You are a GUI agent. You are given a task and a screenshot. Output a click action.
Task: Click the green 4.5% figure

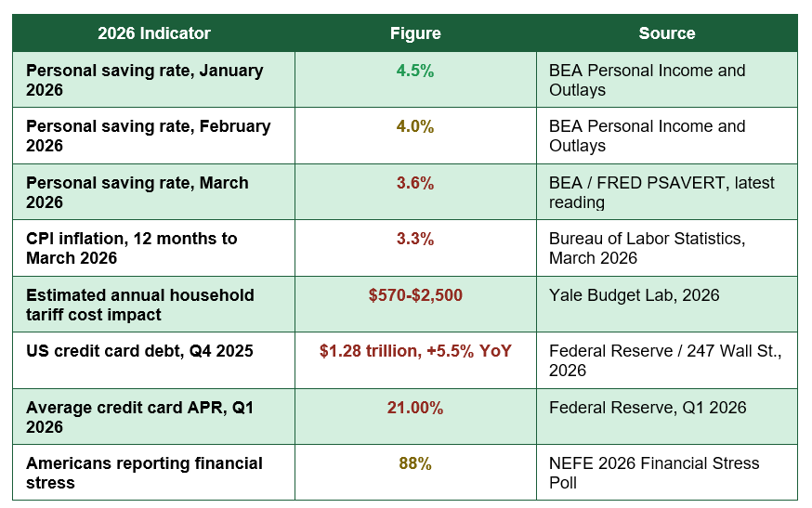(x=415, y=71)
